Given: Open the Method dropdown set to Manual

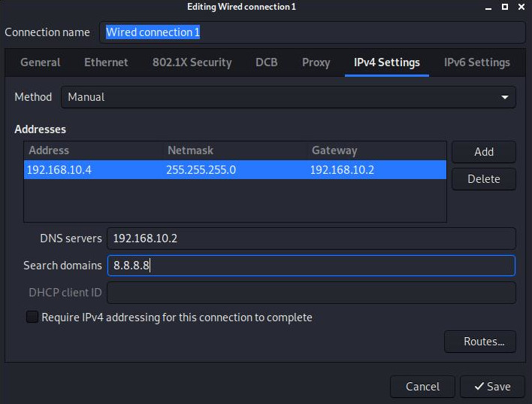Looking at the screenshot, I should 288,97.
